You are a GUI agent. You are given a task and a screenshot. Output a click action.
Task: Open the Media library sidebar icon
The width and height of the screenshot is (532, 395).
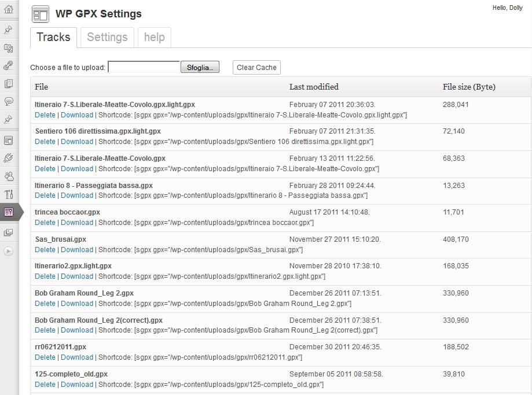point(9,47)
